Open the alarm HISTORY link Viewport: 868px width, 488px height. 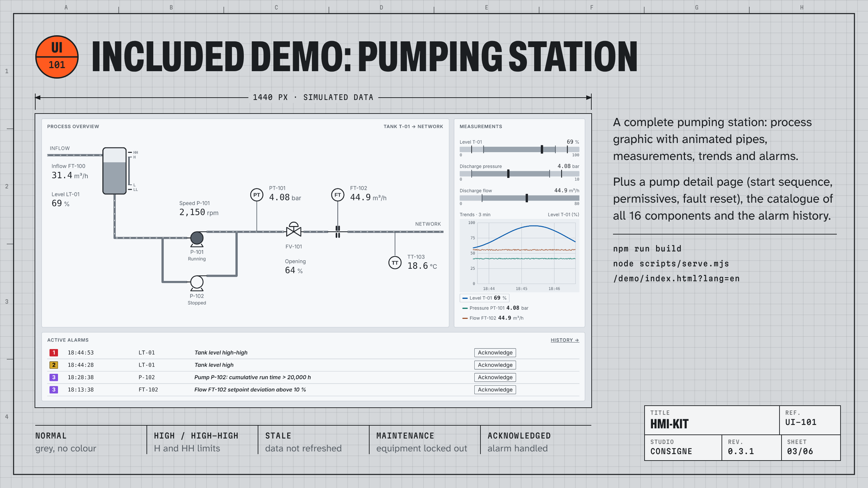pos(565,340)
